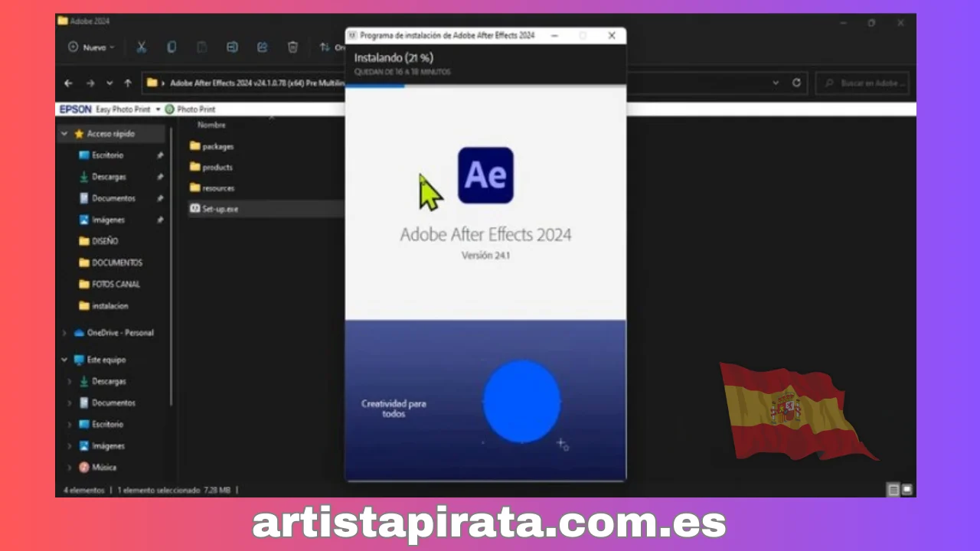This screenshot has width=980, height=551.
Task: Click the Paste icon in Explorer toolbar
Action: (x=201, y=47)
